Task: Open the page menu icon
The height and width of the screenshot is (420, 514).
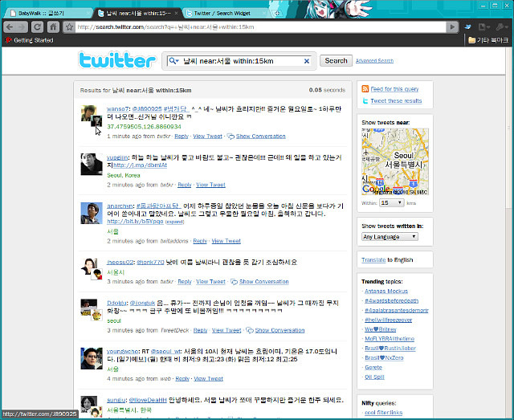Action: coord(483,27)
